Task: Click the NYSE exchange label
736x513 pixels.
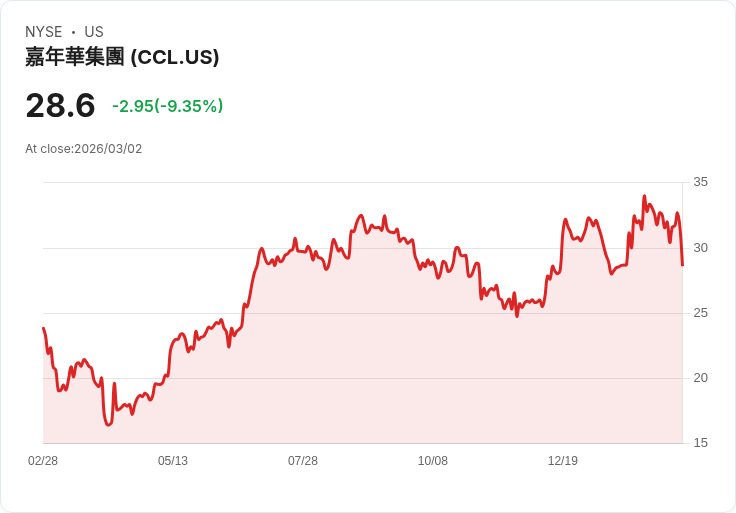Action: click(44, 32)
